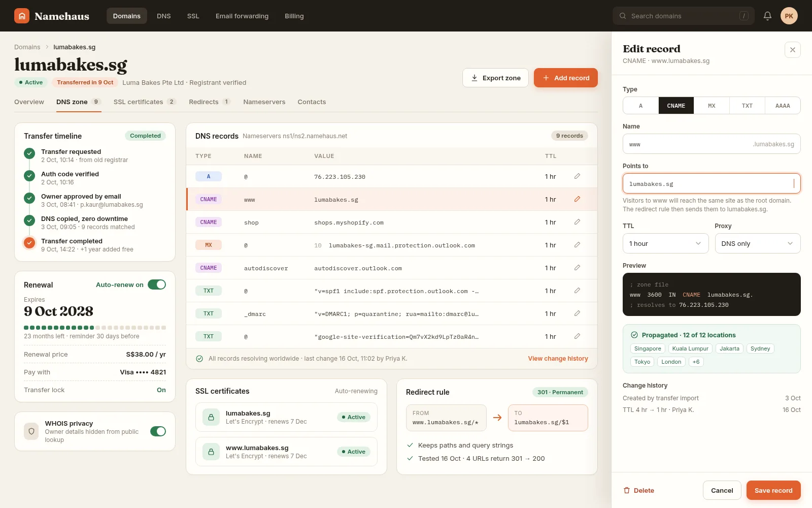Viewport: 812px width, 508px height.
Task: Edit the www CNAME record pencil
Action: [577, 199]
